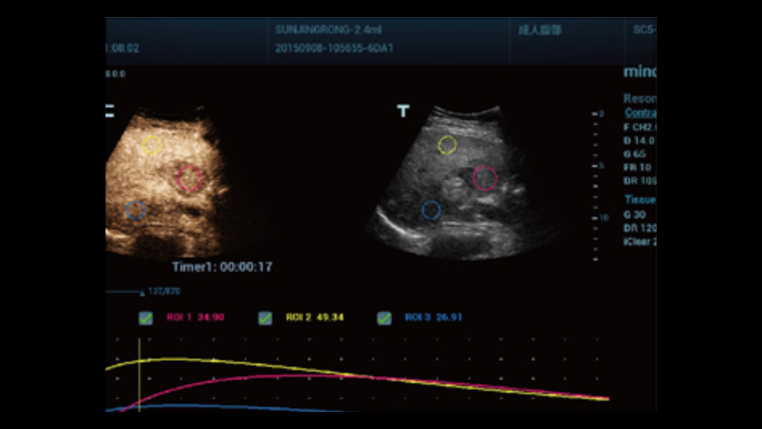
Task: Select the blue ROI circle on contrast image
Action: pyautogui.click(x=137, y=210)
